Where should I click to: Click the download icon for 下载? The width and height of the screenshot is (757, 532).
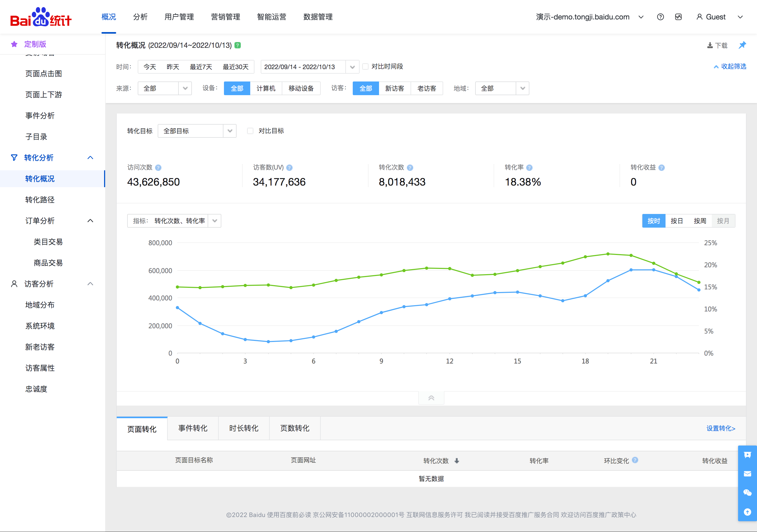click(710, 45)
